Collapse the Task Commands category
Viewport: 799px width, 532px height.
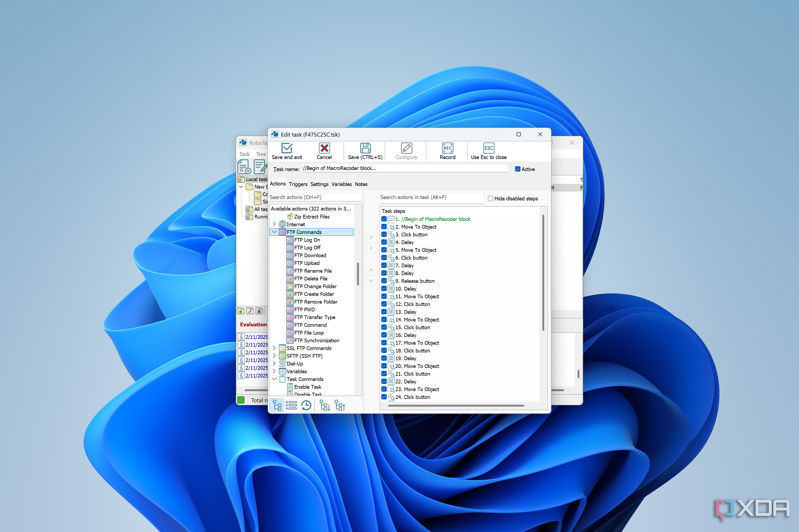point(274,379)
